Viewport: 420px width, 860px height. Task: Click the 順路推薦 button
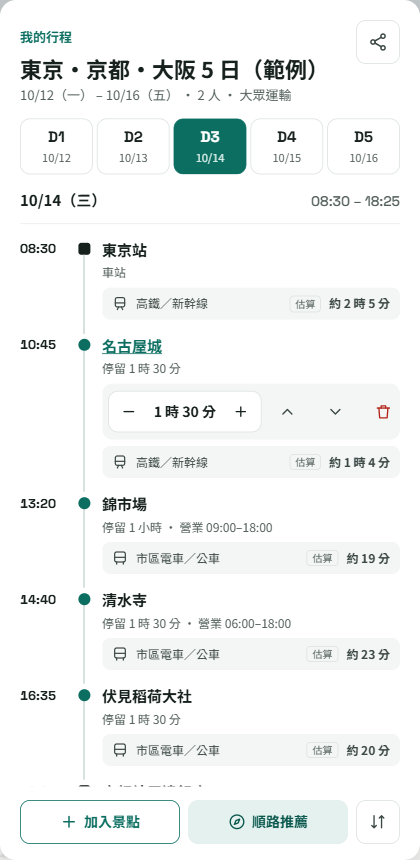tap(268, 822)
